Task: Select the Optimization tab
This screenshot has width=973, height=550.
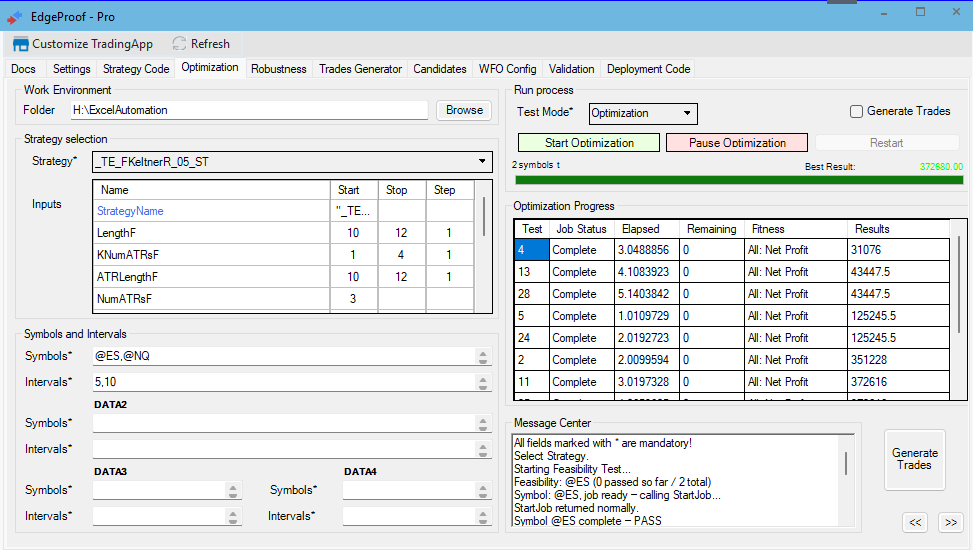Action: click(210, 68)
